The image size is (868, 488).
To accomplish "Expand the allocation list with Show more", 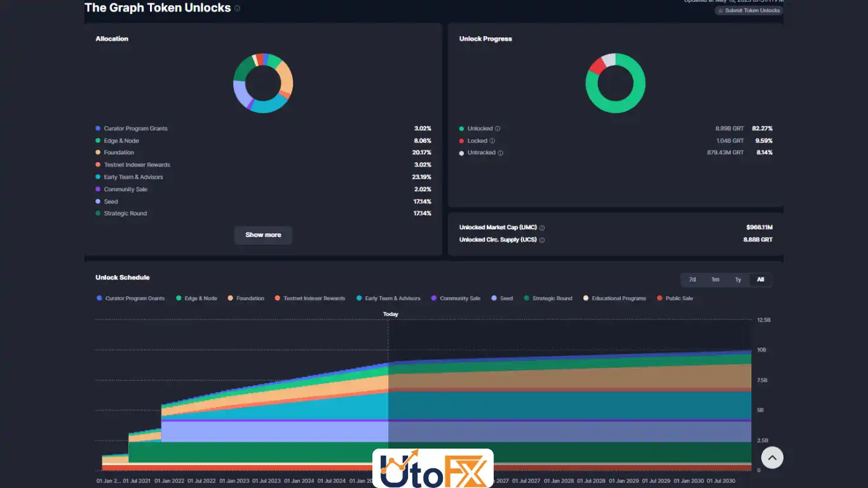I will point(263,235).
